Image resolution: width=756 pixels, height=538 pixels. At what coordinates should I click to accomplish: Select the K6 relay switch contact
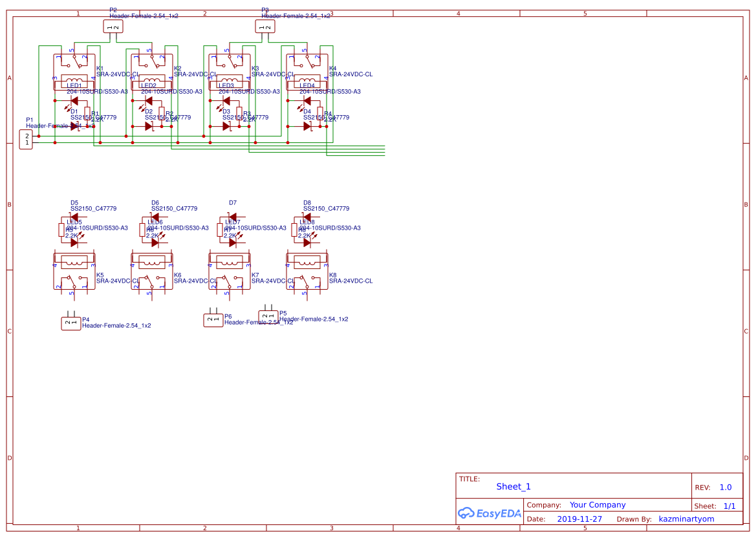(x=152, y=283)
